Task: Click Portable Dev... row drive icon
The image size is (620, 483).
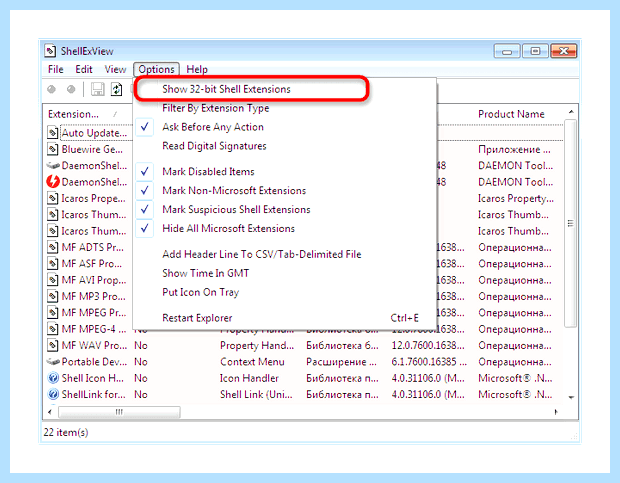Action: point(53,362)
